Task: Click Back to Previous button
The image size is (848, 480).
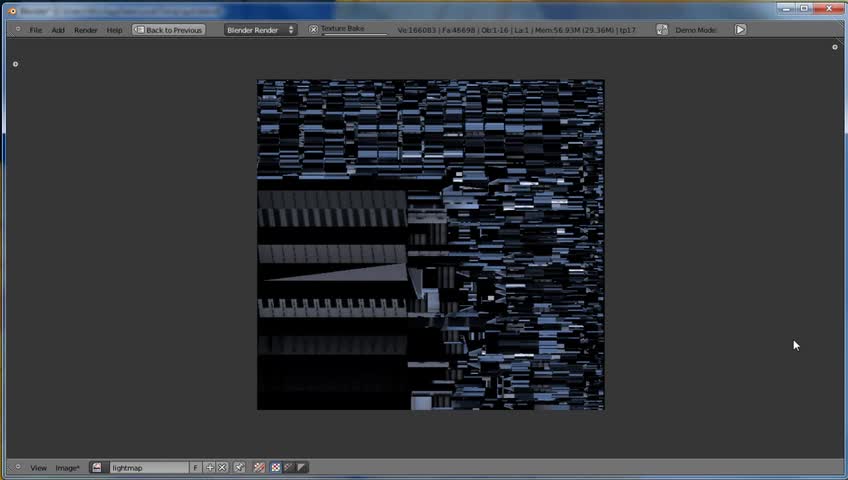Action: (169, 30)
